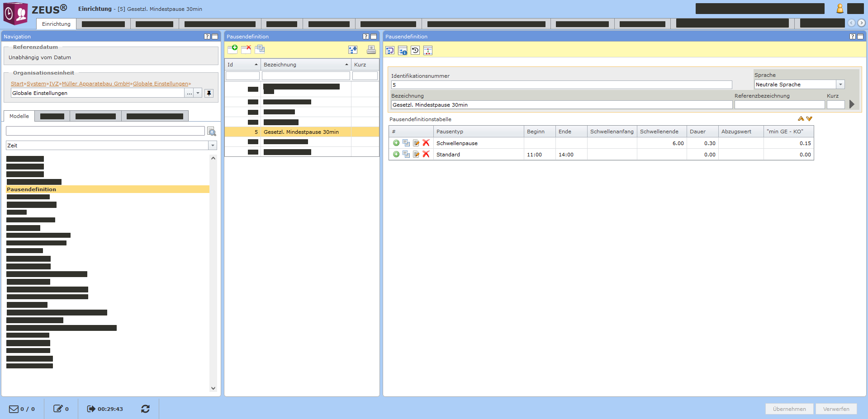Open the Globale Einstellungen dropdown arrow
The height and width of the screenshot is (419, 868).
tap(198, 93)
